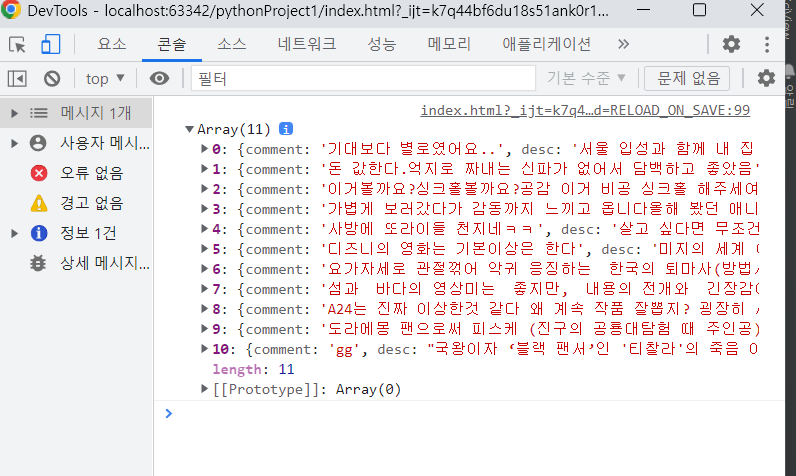Open the 기본 수준 log level dropdown
This screenshot has width=796, height=476.
coord(586,79)
